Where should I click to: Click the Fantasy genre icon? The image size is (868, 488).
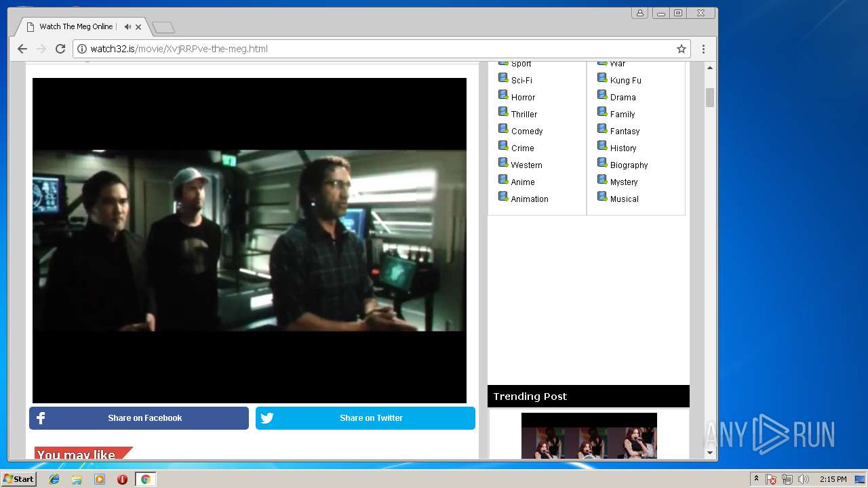pyautogui.click(x=602, y=129)
